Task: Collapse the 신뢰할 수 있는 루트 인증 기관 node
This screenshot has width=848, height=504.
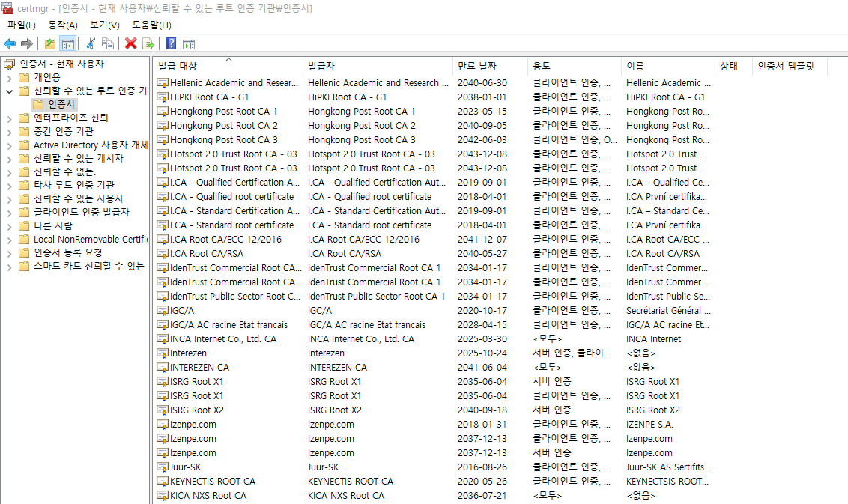Action: click(x=9, y=91)
